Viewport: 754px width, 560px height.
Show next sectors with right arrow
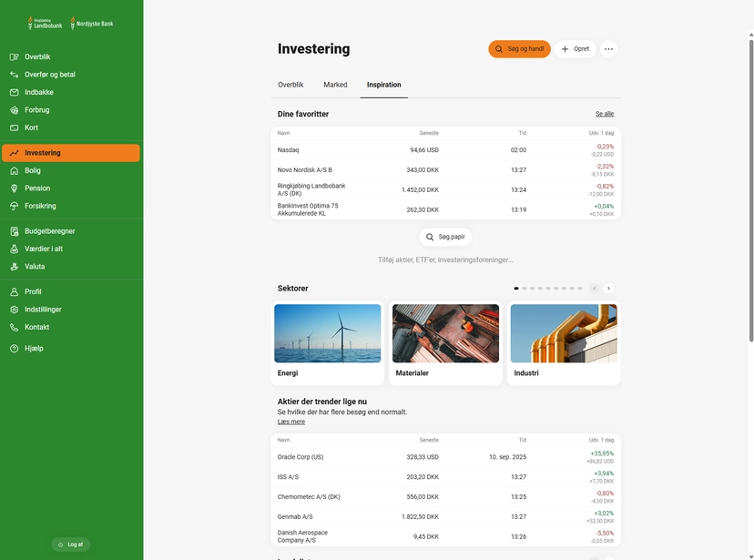[x=609, y=289]
